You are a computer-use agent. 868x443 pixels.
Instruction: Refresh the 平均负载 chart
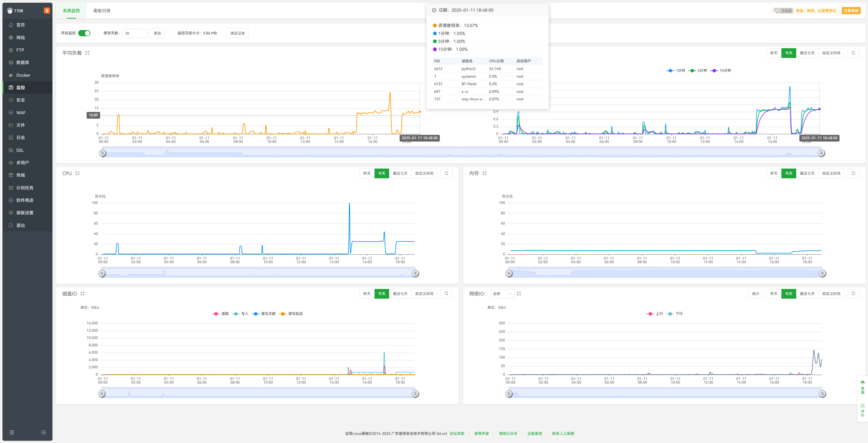(x=854, y=53)
